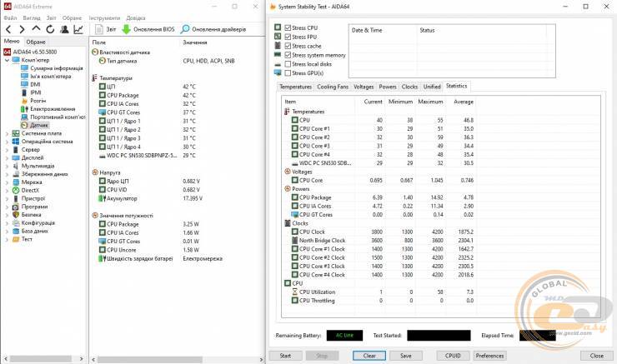Click the tree panel horizontal scrollbar
The image size is (617, 364).
click(43, 359)
